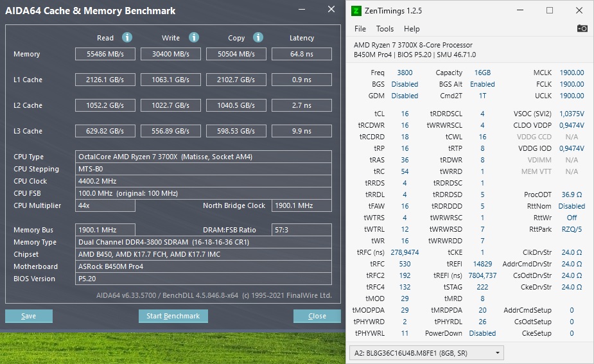Click tREFI value 14829
The height and width of the screenshot is (364, 594).
[x=482, y=264]
